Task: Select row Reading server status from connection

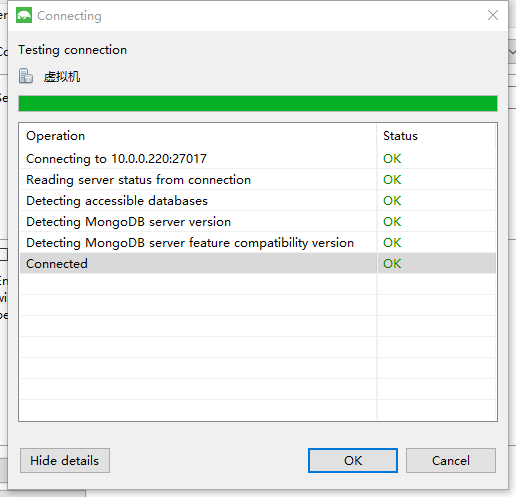Action: [x=258, y=180]
